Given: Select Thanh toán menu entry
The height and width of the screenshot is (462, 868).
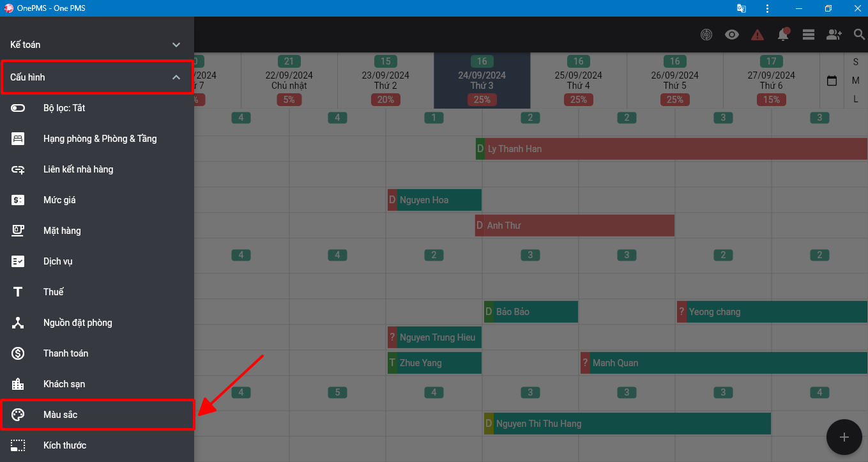Looking at the screenshot, I should click(97, 353).
